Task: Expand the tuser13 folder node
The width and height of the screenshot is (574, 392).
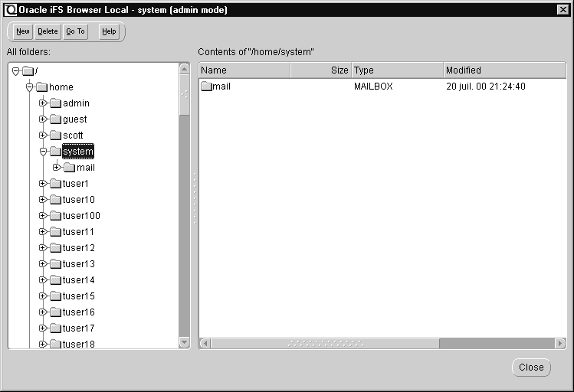Action: pos(43,264)
